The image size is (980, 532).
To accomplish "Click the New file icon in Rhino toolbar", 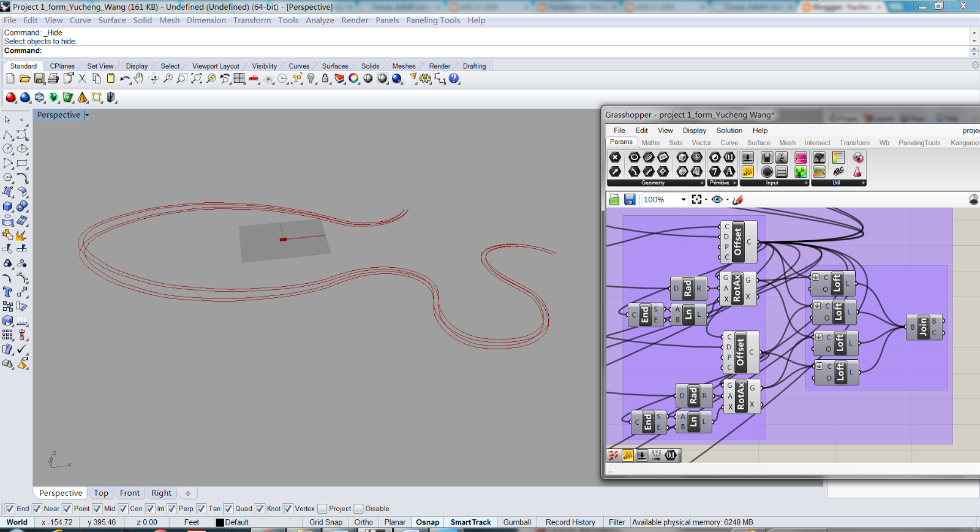I will click(10, 78).
